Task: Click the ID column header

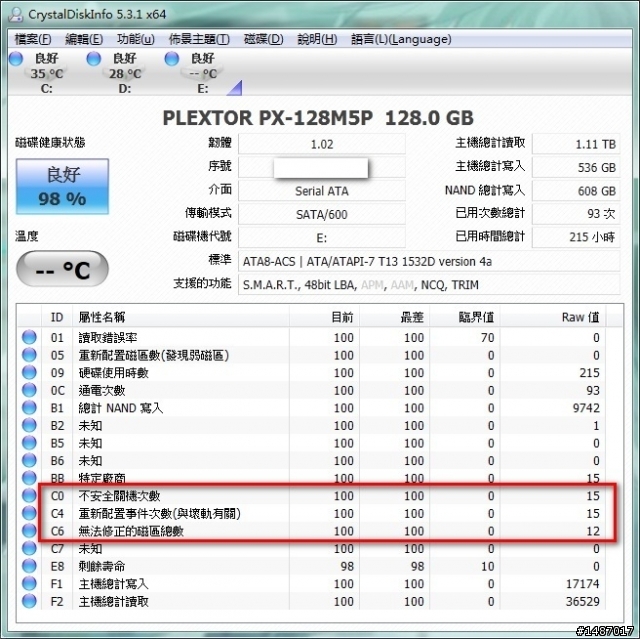Action: click(x=57, y=317)
